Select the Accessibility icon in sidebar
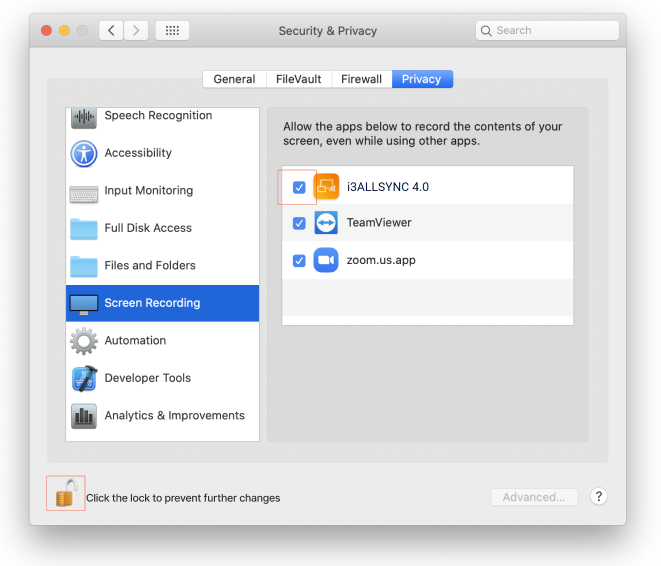 [84, 153]
